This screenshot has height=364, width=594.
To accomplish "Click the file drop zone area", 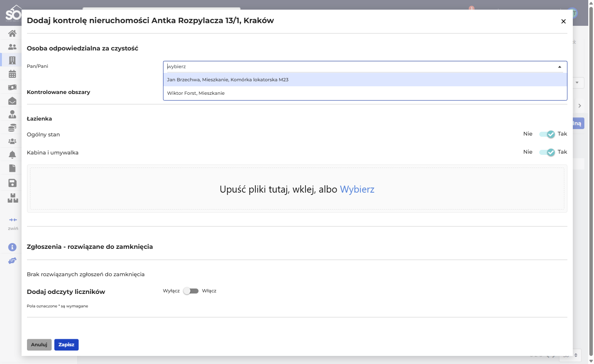I will pyautogui.click(x=297, y=189).
